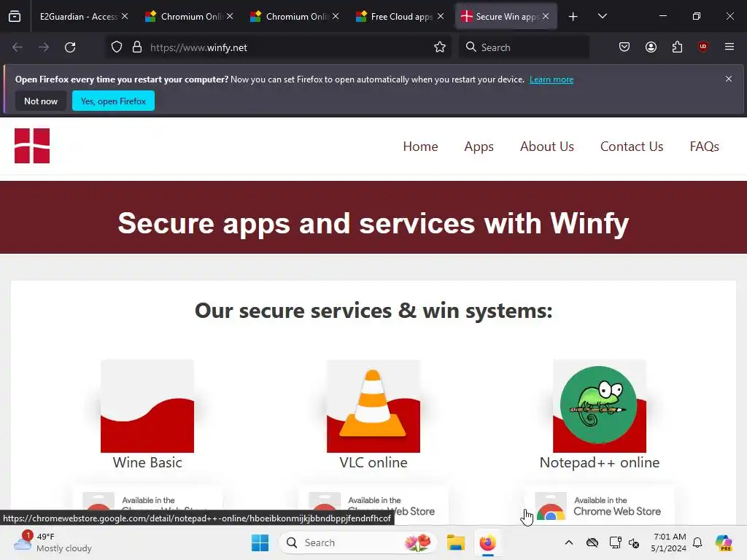Open clock showing 7:01 AM
747x560 pixels.
[668, 542]
